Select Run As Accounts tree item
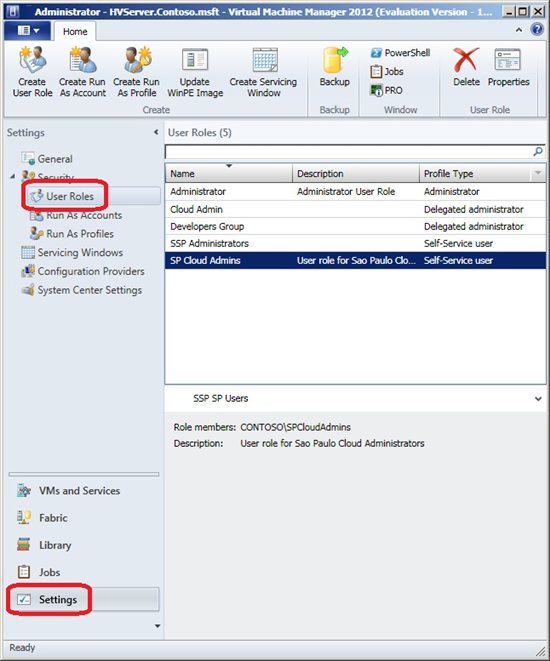Image resolution: width=550 pixels, height=661 pixels. coord(76,215)
